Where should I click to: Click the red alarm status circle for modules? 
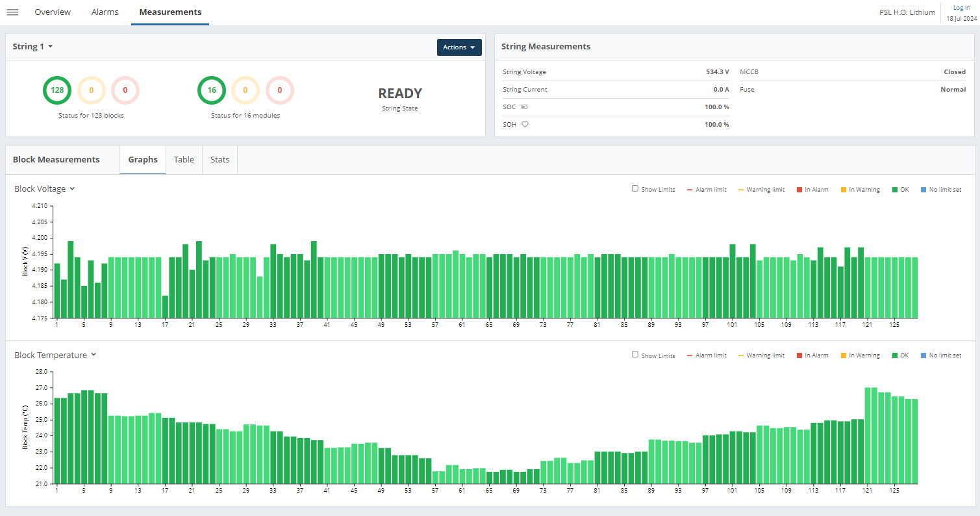pos(279,90)
